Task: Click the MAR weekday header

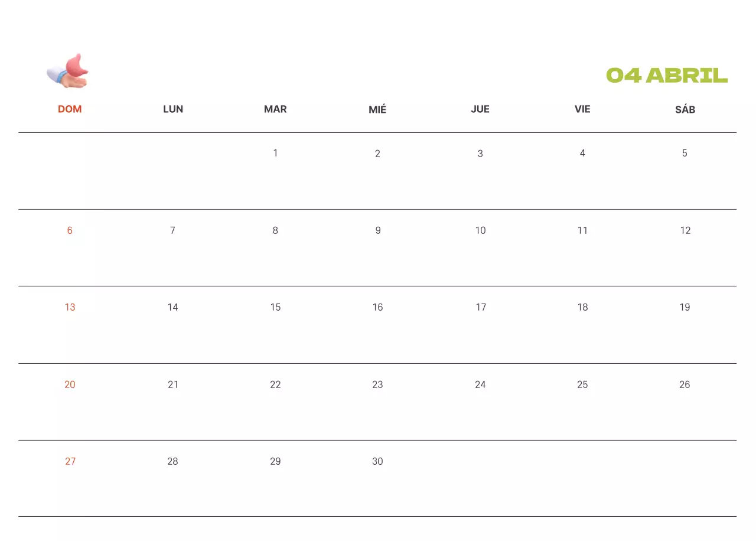Action: (275, 109)
